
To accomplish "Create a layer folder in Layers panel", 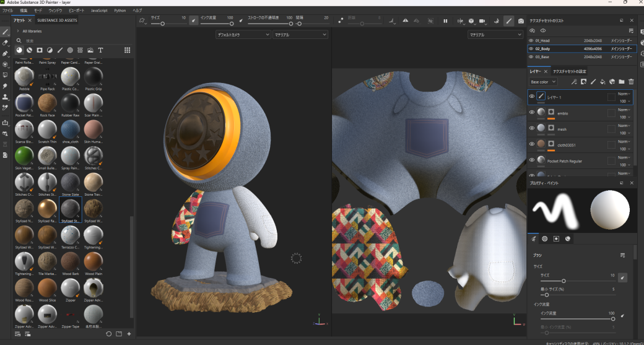I will coord(622,82).
